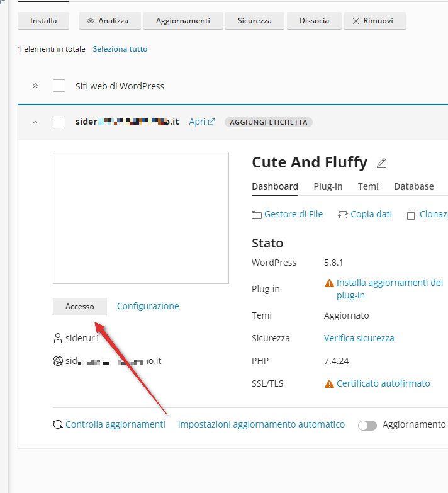The width and height of the screenshot is (448, 493).
Task: Check the Siti web di WordPress checkbox
Action: [x=59, y=86]
